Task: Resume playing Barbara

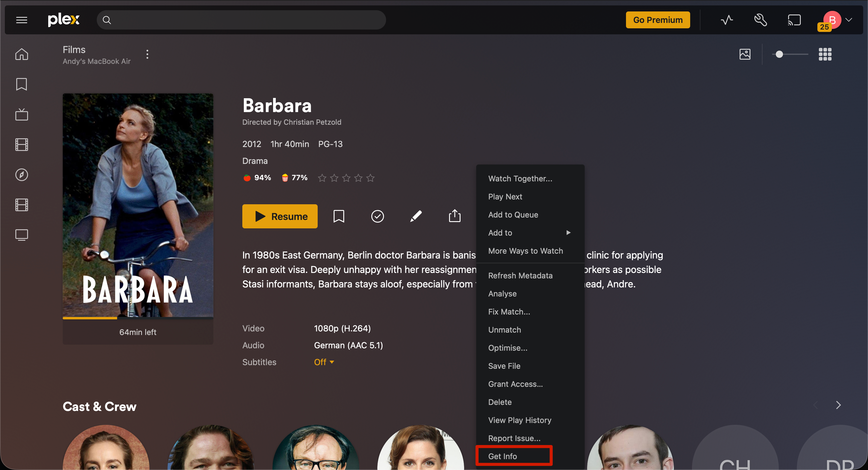Action: (280, 216)
